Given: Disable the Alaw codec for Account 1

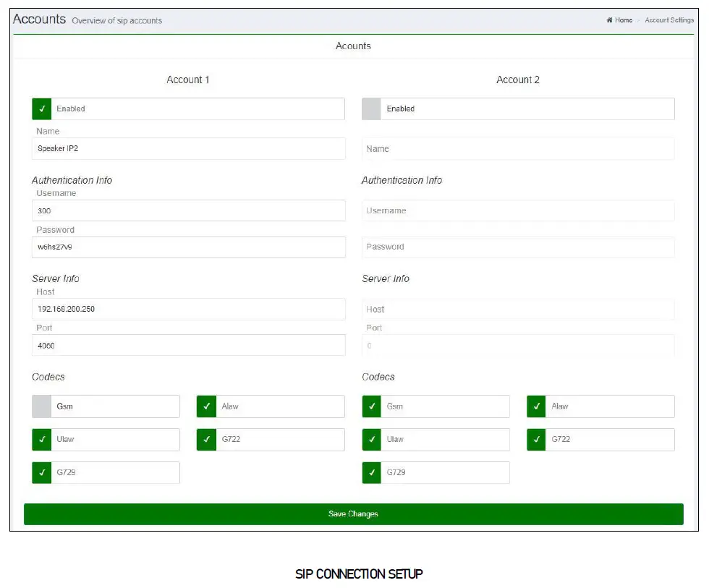Looking at the screenshot, I should coord(206,406).
